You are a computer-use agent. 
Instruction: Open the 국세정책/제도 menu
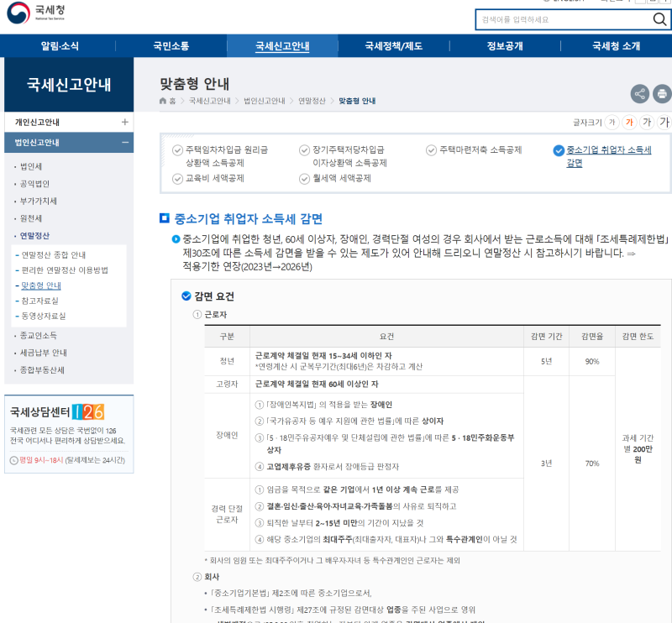(393, 46)
